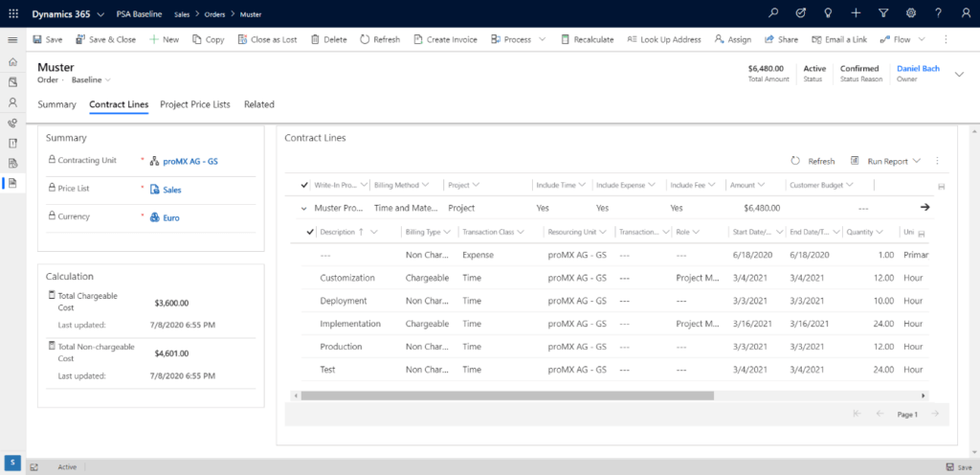The height and width of the screenshot is (475, 980).
Task: Open the pop-out icon in status bar
Action: click(34, 467)
